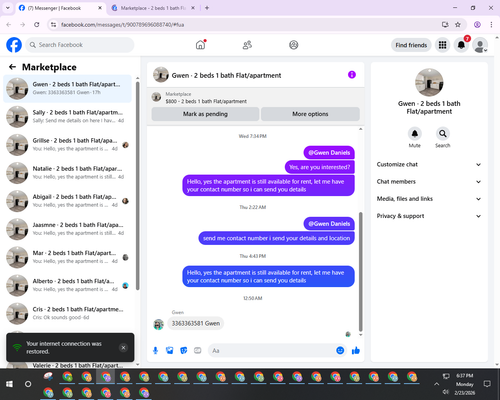The image size is (500, 400).
Task: Open the account profile avatar menu
Action: (480, 45)
